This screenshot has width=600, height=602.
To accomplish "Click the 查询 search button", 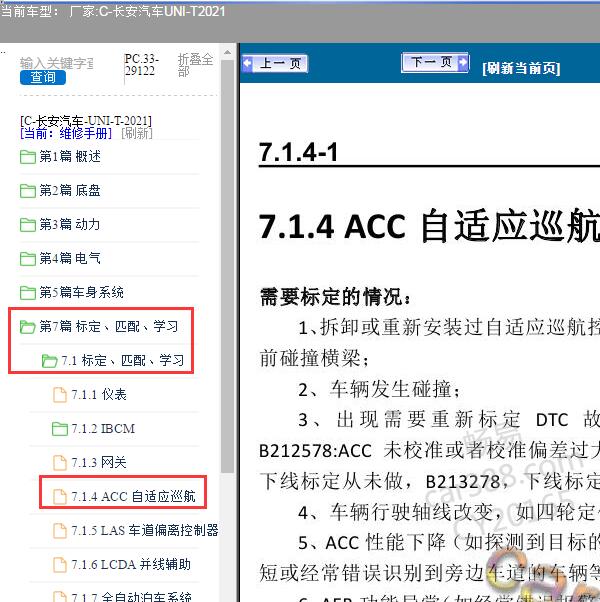I will 43,78.
